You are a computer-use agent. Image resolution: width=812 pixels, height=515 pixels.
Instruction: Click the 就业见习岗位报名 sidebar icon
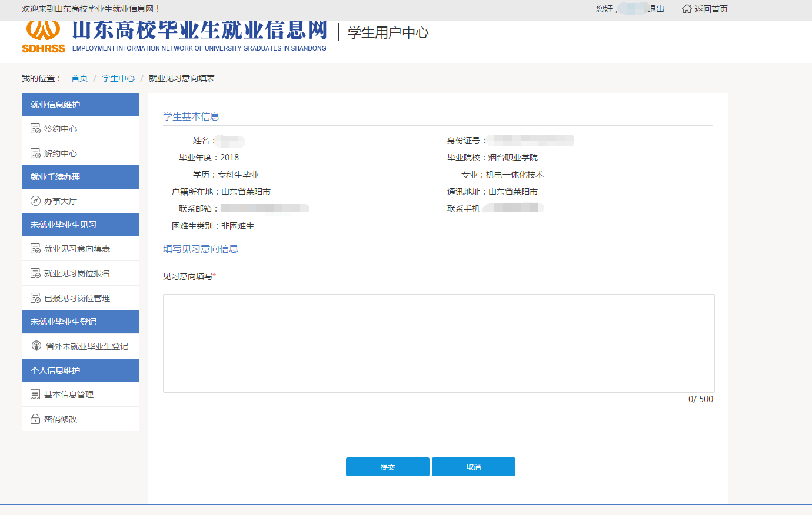tap(35, 273)
